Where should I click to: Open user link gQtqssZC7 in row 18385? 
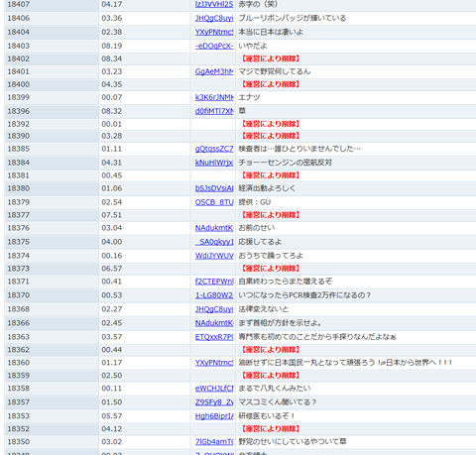tap(214, 149)
